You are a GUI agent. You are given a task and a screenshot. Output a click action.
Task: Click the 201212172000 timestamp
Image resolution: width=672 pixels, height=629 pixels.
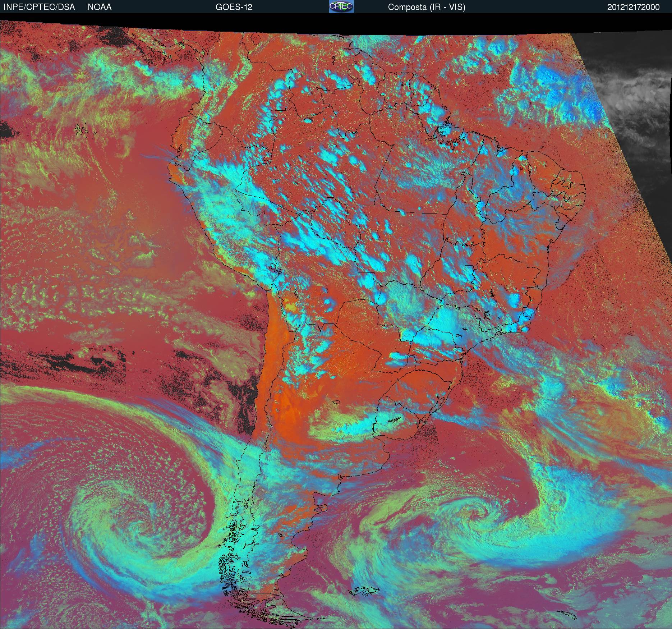point(634,7)
